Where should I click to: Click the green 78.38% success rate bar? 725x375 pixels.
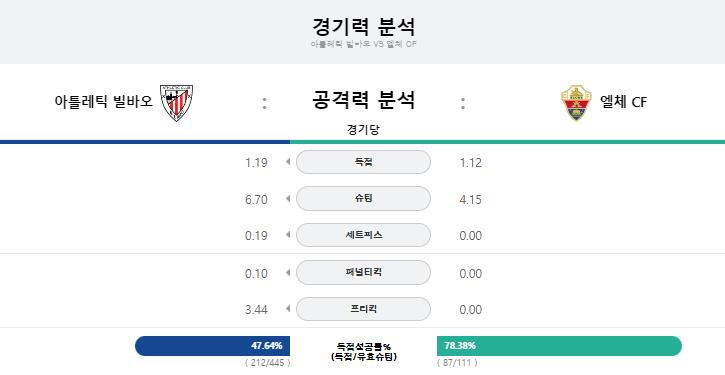559,346
